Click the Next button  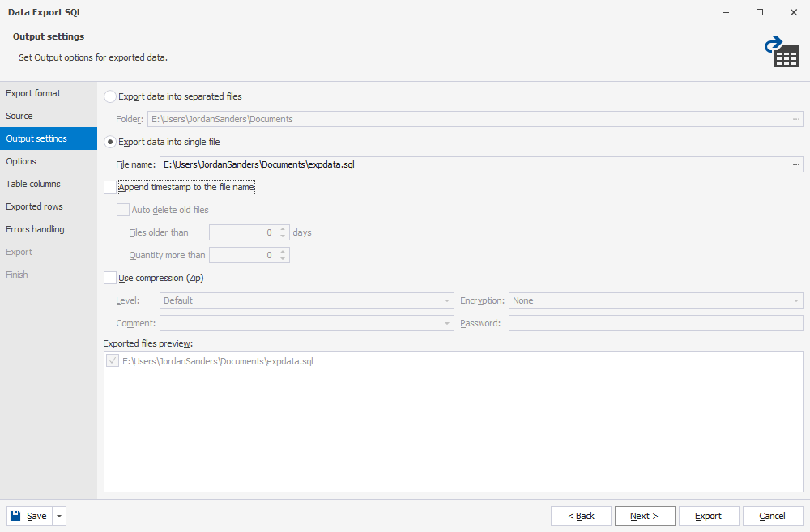point(645,515)
